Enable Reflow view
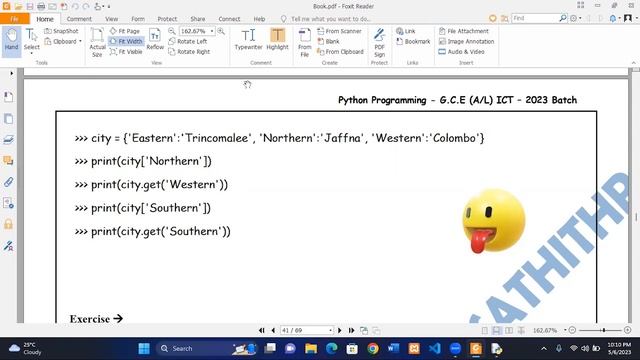Screen dimensions: 640x360 click(155, 40)
